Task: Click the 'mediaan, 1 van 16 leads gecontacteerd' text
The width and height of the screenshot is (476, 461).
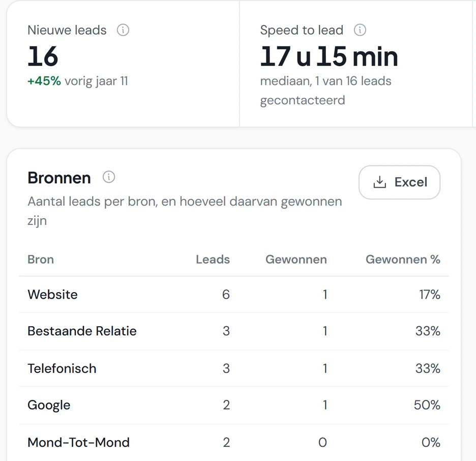Action: (326, 91)
